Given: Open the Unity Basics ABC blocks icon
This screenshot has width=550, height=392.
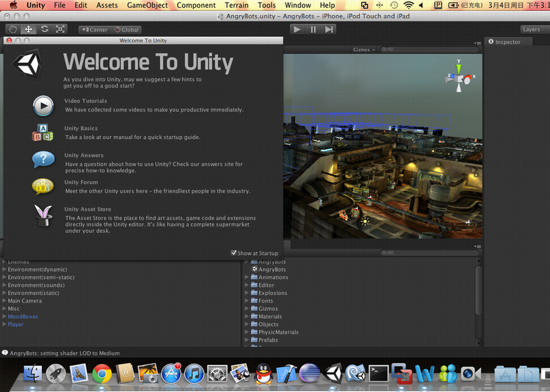Looking at the screenshot, I should point(43,132).
